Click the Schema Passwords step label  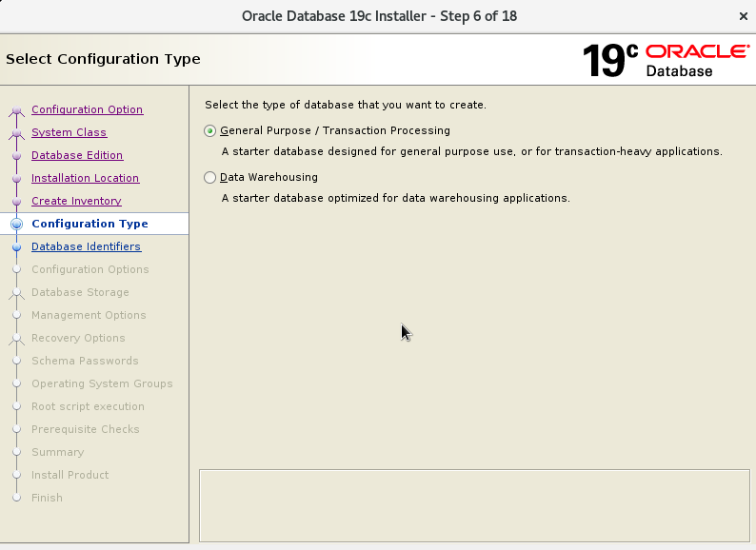click(x=85, y=361)
